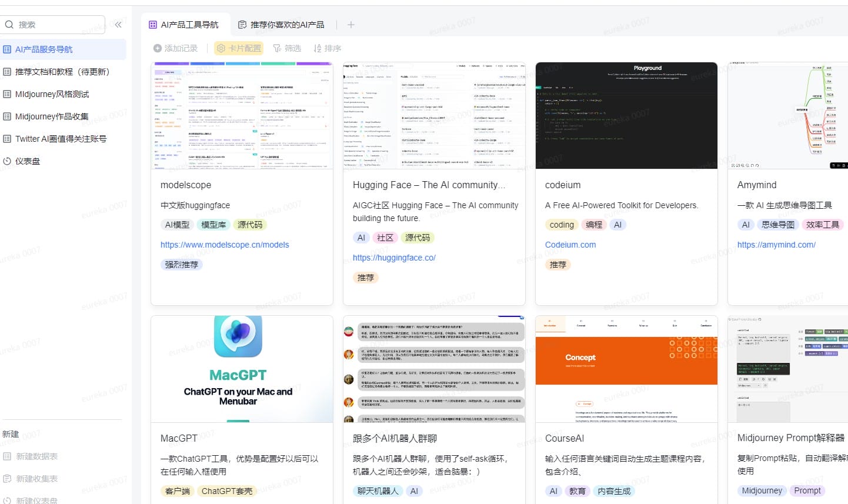
Task: Open the amymind.com link
Action: coord(776,245)
